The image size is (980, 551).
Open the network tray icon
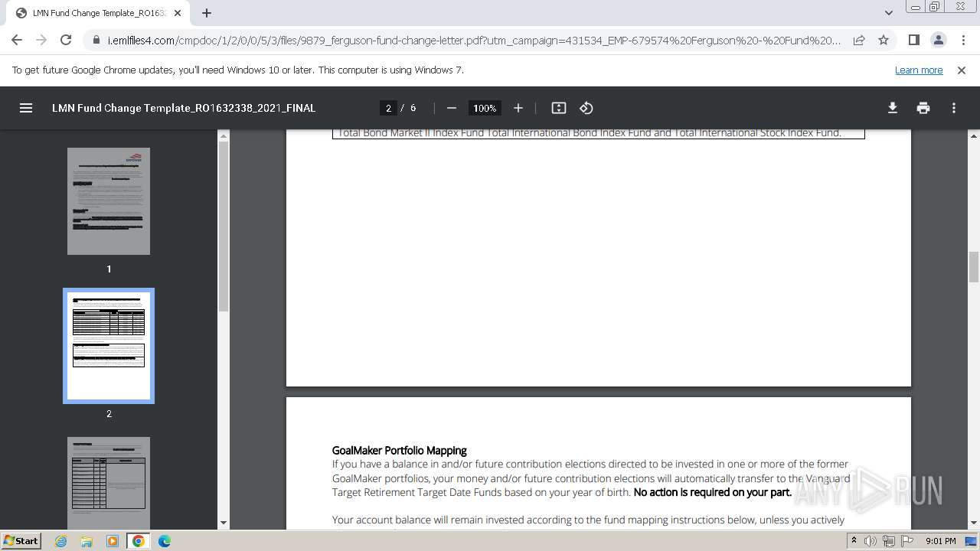[889, 541]
